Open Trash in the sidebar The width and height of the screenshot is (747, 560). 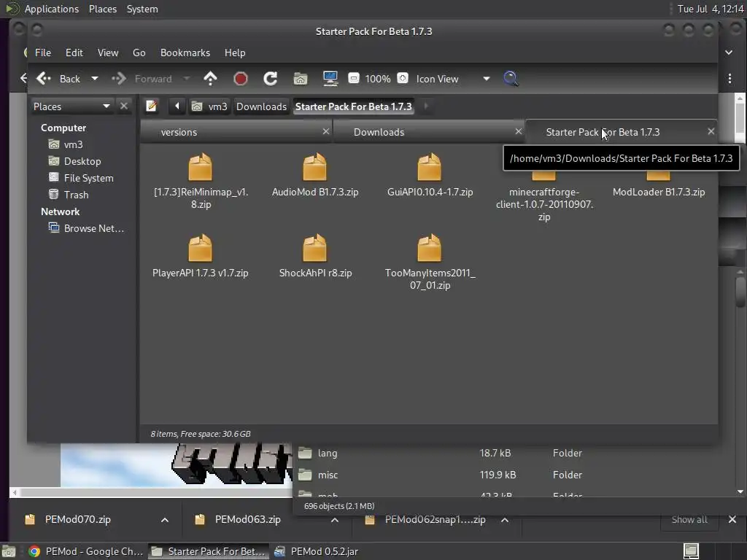coord(76,194)
